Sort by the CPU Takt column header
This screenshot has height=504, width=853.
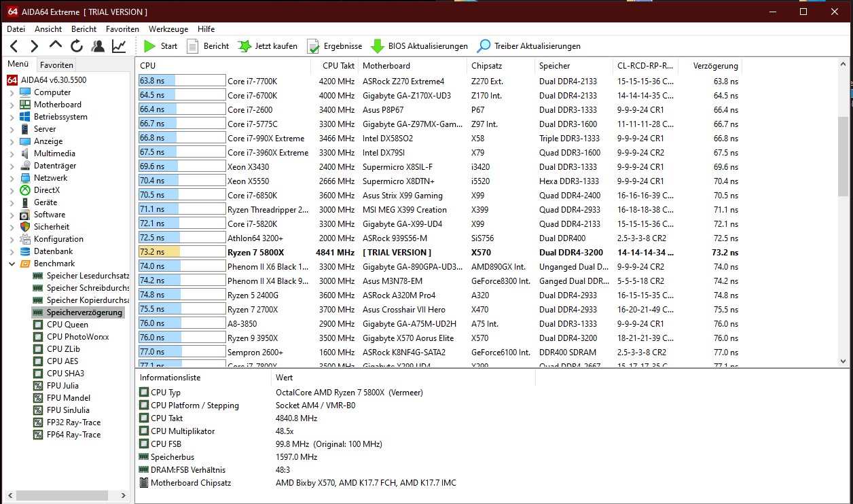(x=335, y=66)
